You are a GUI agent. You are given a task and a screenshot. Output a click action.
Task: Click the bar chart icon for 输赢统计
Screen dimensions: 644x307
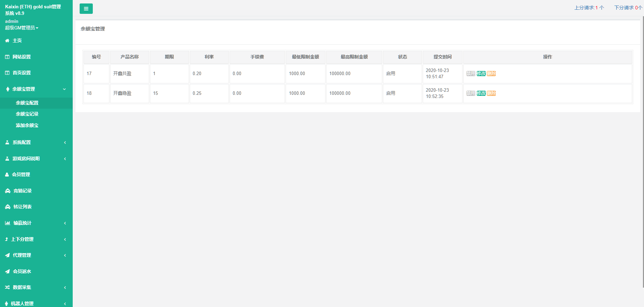click(8, 223)
